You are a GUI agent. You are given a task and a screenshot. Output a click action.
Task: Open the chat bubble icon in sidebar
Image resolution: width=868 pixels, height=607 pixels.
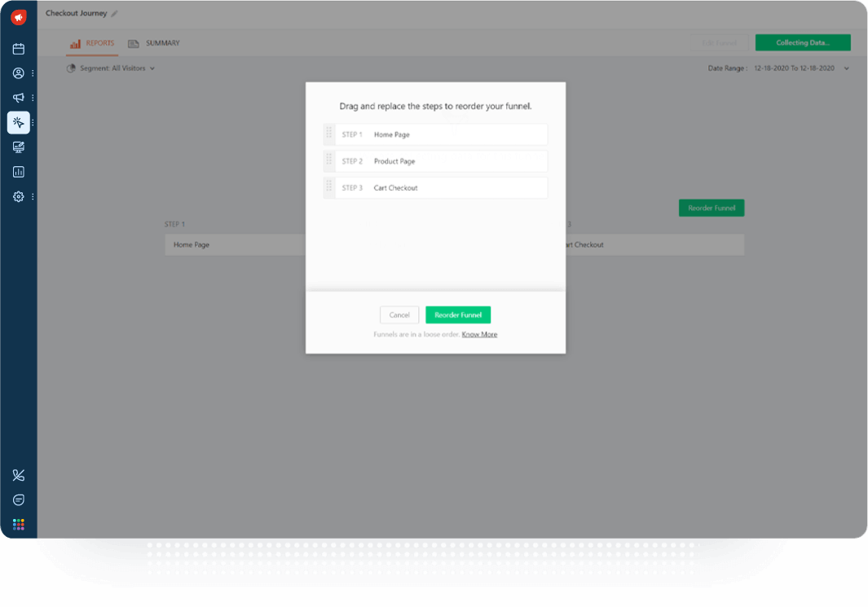18,499
